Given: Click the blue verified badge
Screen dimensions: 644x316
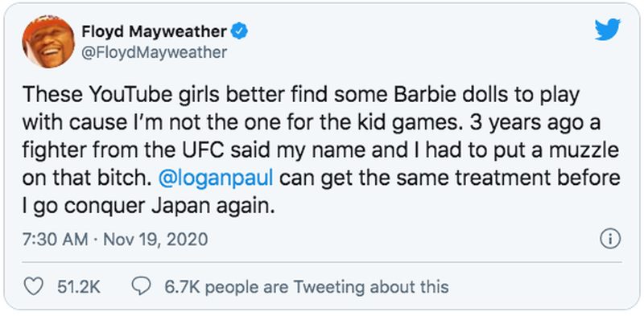Looking at the screenshot, I should tap(238, 31).
